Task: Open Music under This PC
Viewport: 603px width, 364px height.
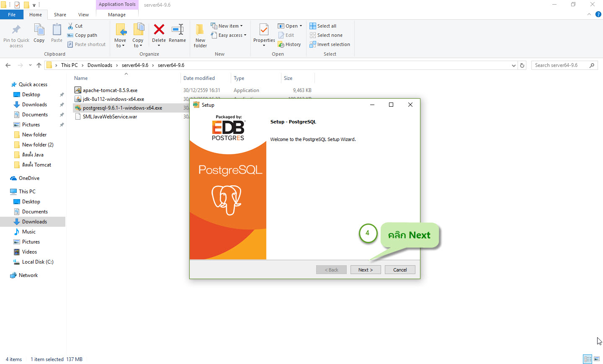Action: (28, 232)
